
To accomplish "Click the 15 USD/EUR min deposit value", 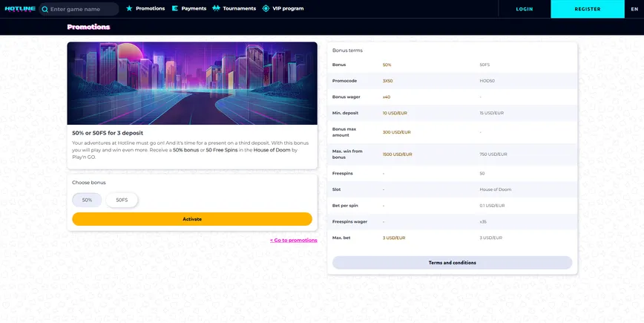I will pyautogui.click(x=492, y=113).
